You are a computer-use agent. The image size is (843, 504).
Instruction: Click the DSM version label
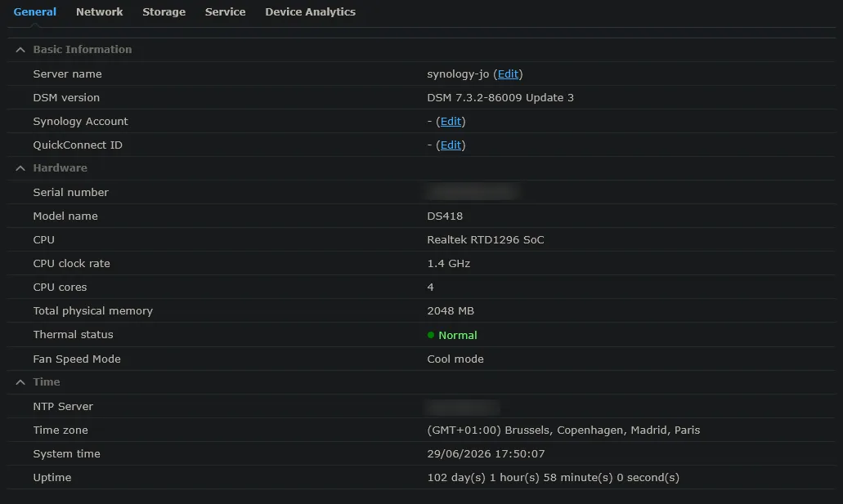(x=66, y=98)
